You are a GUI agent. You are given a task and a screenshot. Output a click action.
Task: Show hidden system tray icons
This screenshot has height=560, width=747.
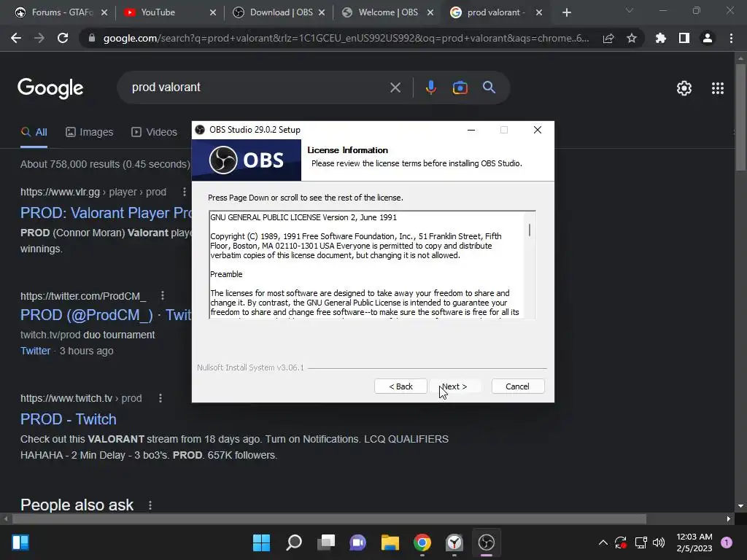tap(603, 542)
